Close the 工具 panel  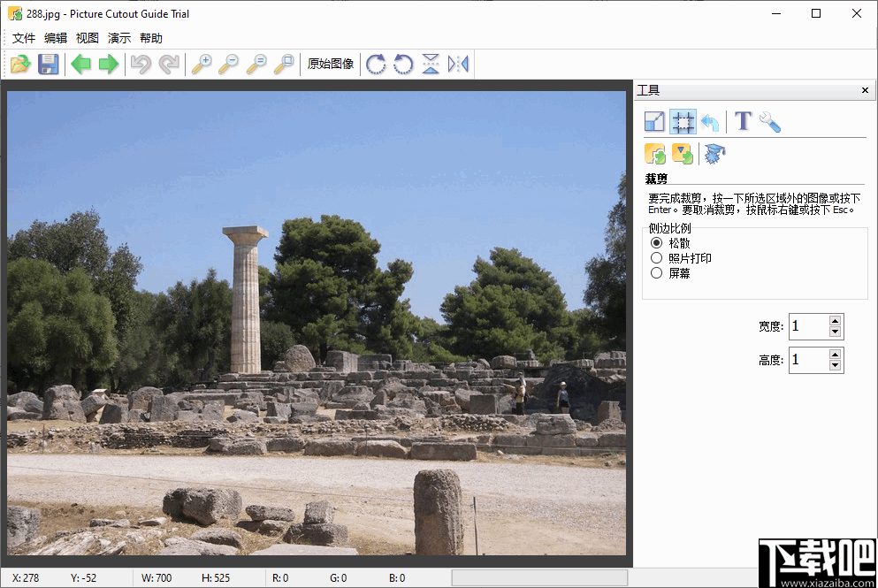865,90
